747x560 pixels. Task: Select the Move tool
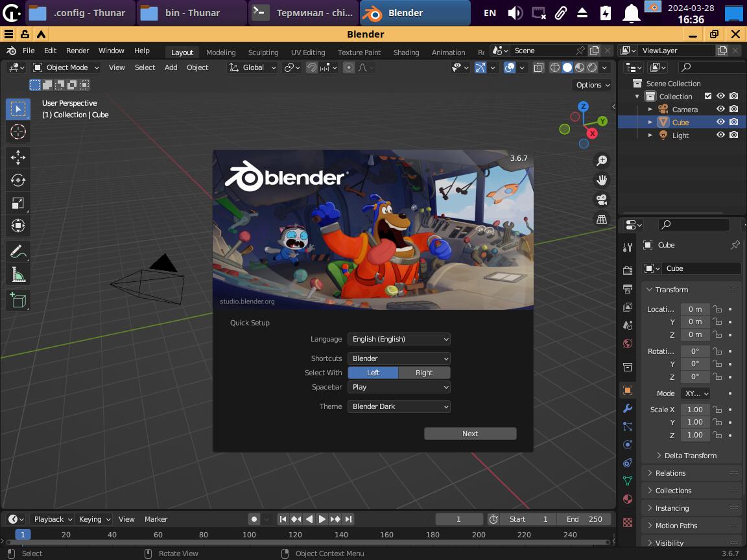tap(18, 157)
